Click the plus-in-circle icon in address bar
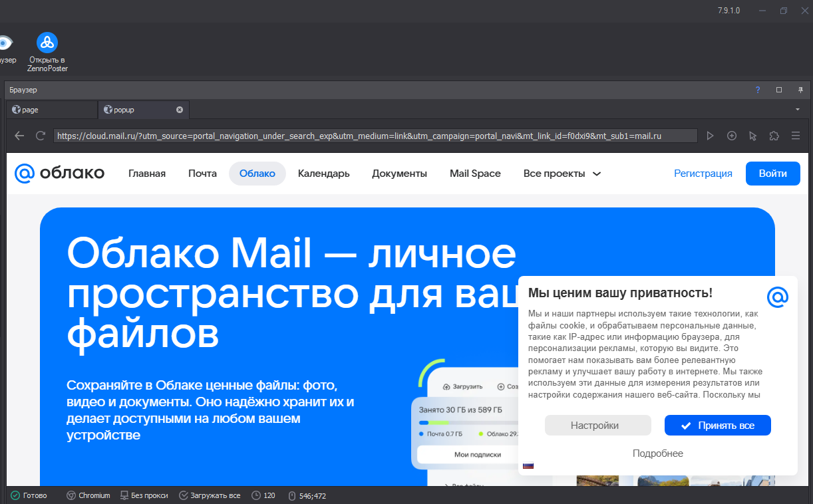Viewport: 813px width, 504px height. (732, 136)
